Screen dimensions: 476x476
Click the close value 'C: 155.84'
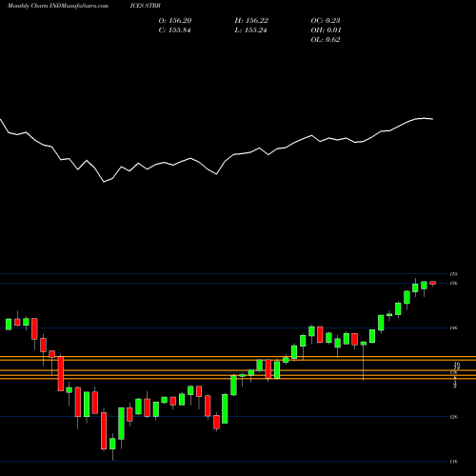[174, 30]
